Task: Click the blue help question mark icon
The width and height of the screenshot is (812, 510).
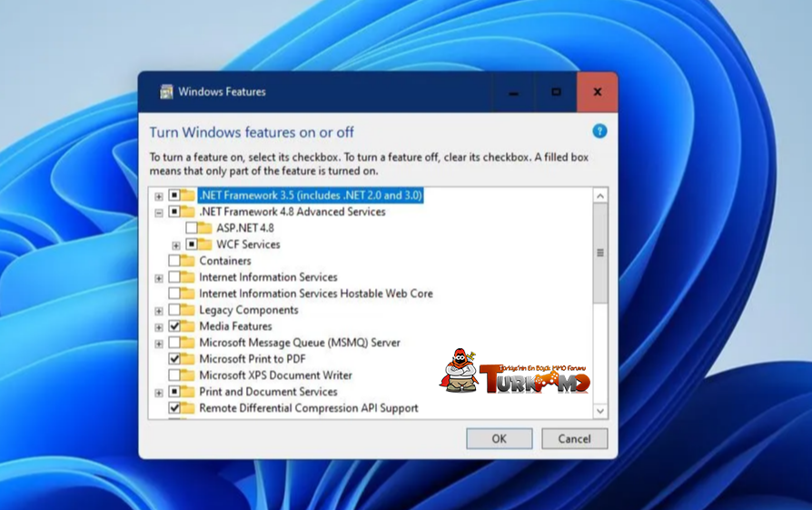Action: [599, 131]
